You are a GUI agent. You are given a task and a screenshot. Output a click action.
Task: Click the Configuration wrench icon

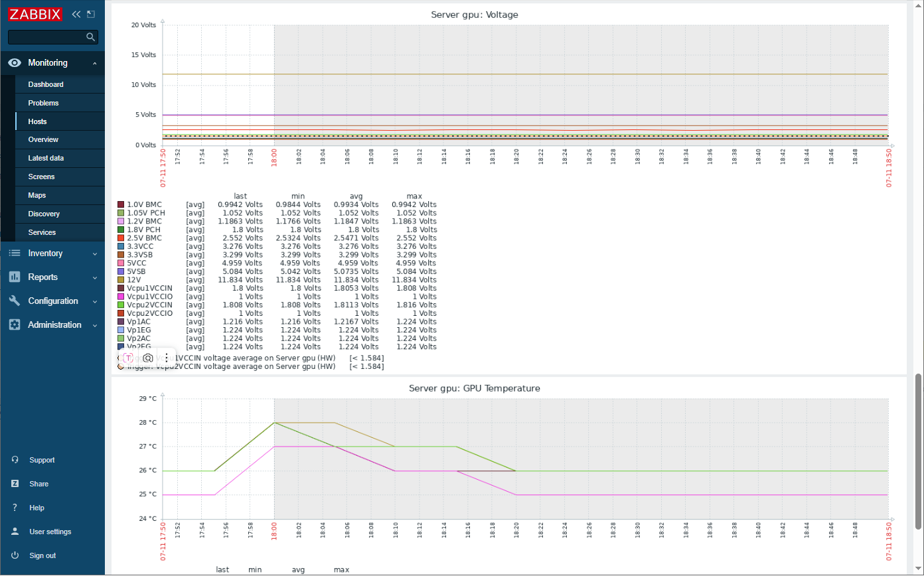[15, 301]
